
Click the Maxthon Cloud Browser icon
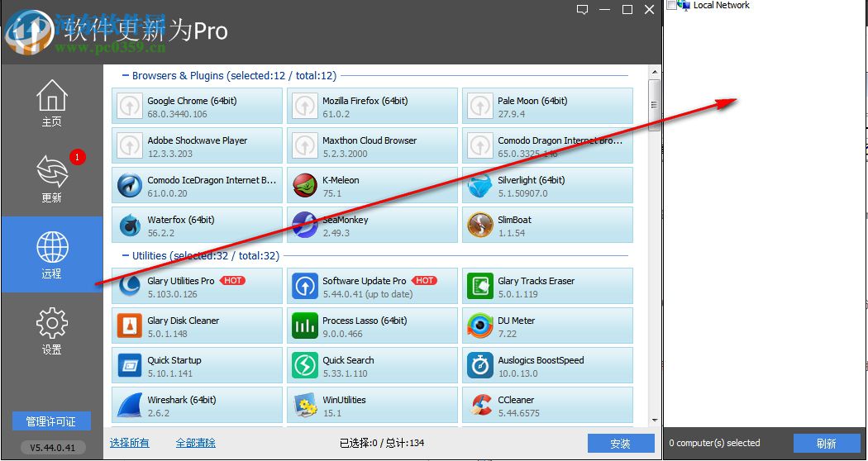pyautogui.click(x=305, y=145)
